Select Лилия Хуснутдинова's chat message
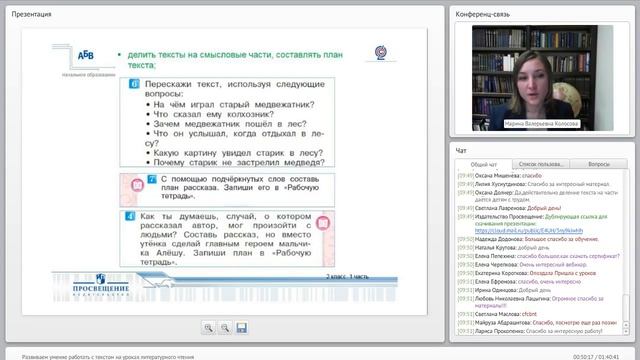 coord(533,184)
